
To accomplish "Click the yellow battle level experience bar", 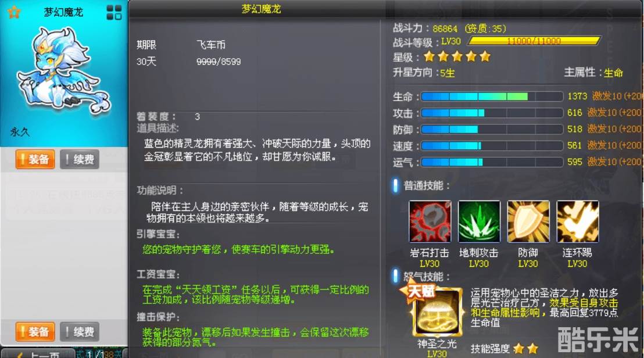I will (x=534, y=41).
